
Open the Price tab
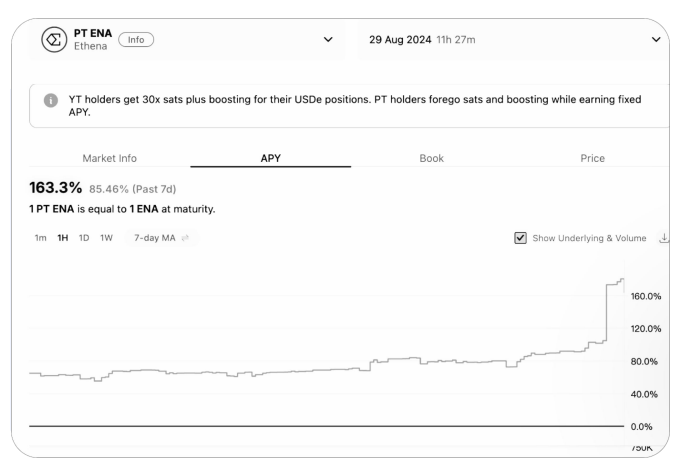(592, 158)
